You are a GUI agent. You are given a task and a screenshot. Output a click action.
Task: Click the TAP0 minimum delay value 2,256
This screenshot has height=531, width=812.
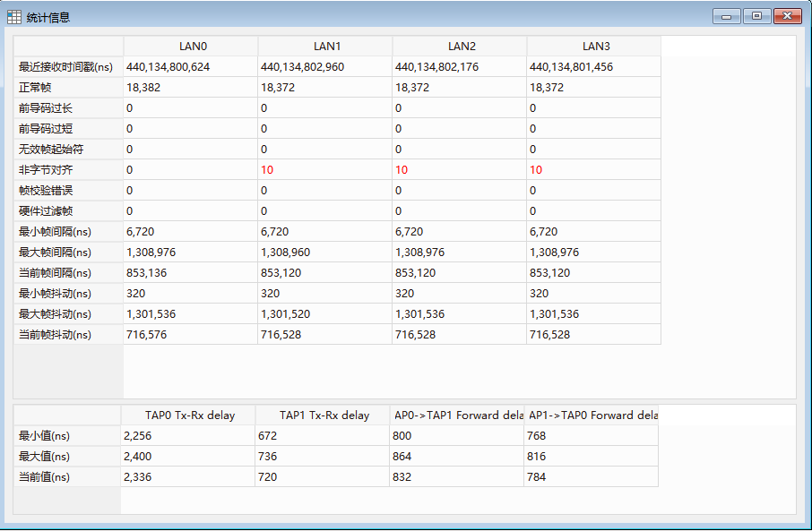click(x=188, y=436)
